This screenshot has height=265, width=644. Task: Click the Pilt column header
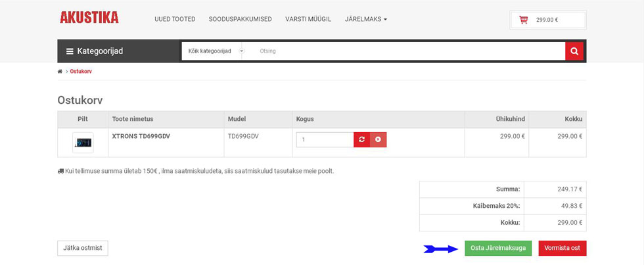tap(83, 119)
